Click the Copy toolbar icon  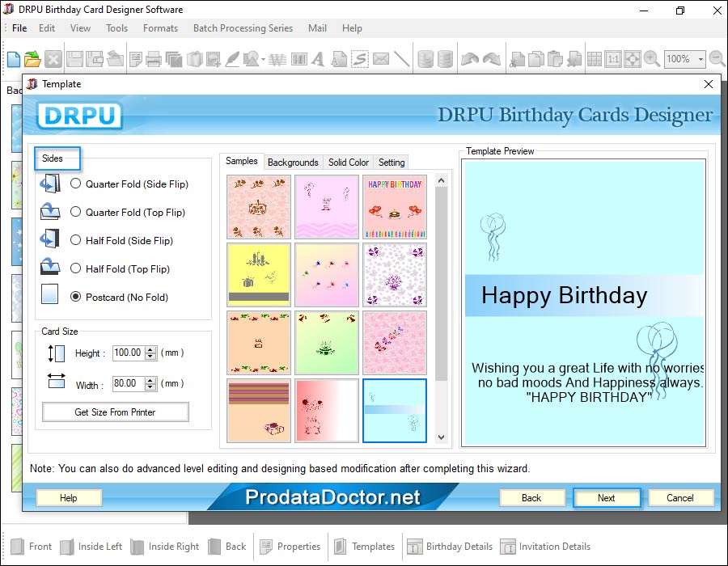(x=535, y=59)
